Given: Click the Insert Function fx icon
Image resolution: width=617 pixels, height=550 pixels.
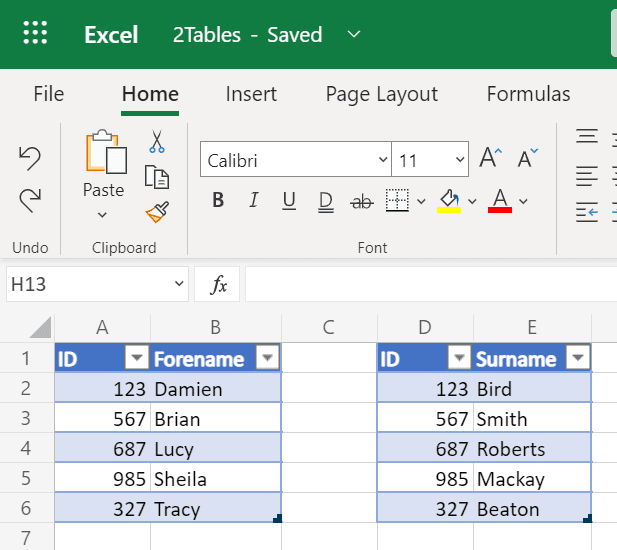Looking at the screenshot, I should click(x=218, y=285).
